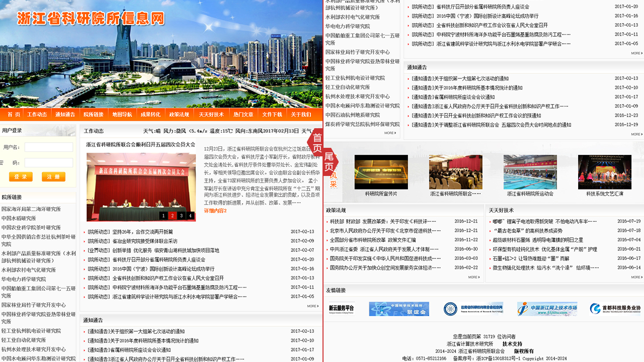The width and height of the screenshot is (644, 362).
Task: Open the 新云服务平台 logo link
Action: click(x=342, y=308)
